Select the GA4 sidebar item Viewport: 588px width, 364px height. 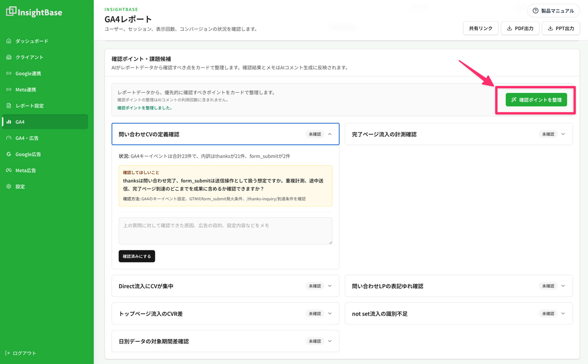click(45, 122)
